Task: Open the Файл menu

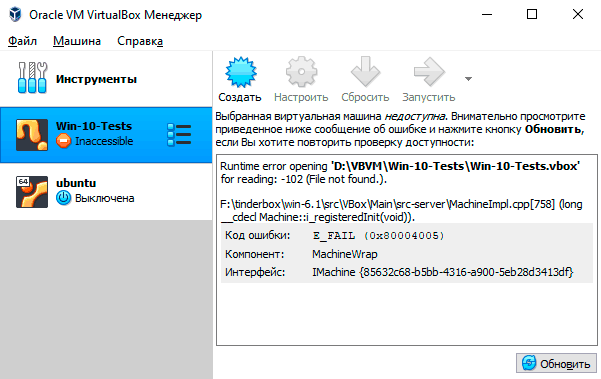Action: [23, 41]
